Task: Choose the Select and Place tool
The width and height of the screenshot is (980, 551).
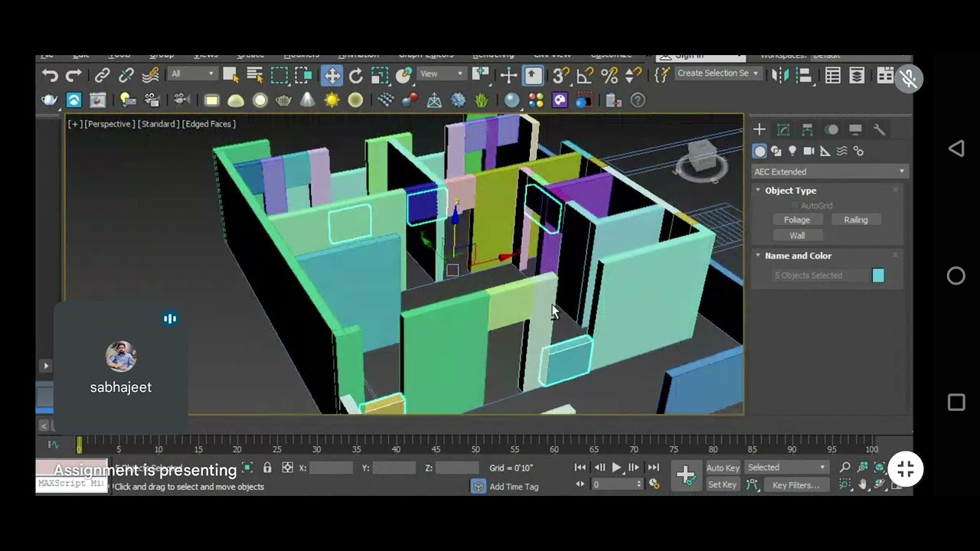Action: coord(404,75)
